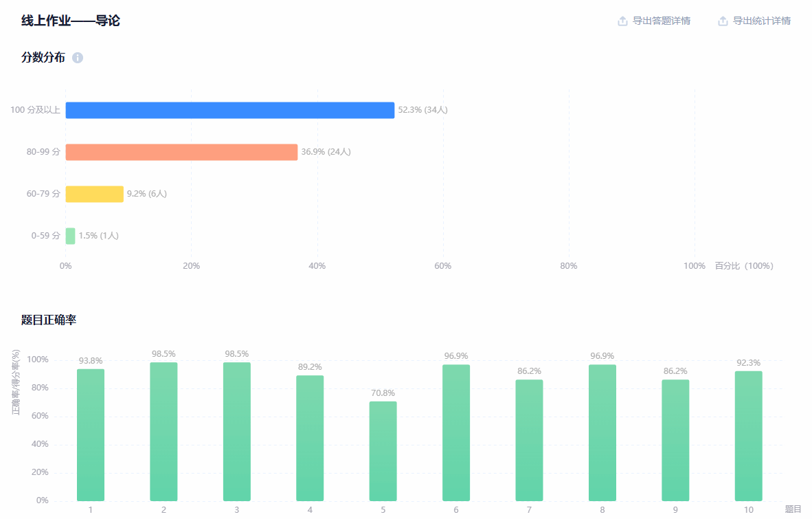This screenshot has width=812, height=519.
Task: Click question 1 accuracy bar at 93.8%
Action: (91, 434)
